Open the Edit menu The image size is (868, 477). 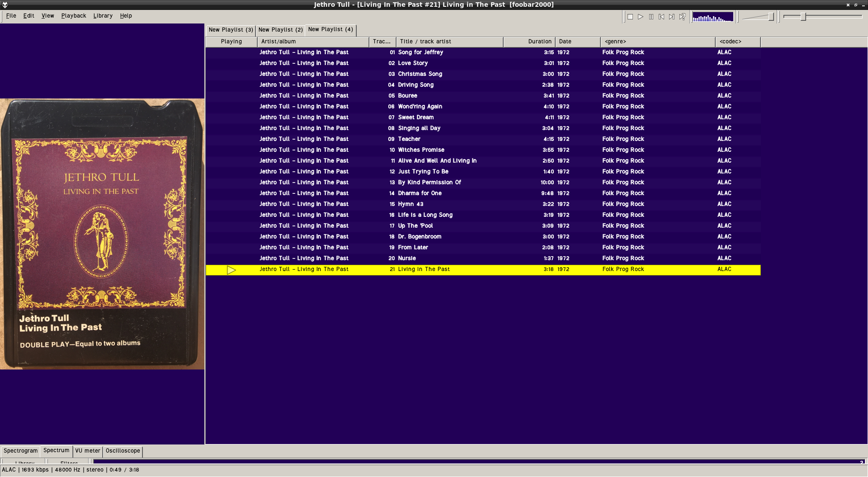(x=29, y=16)
